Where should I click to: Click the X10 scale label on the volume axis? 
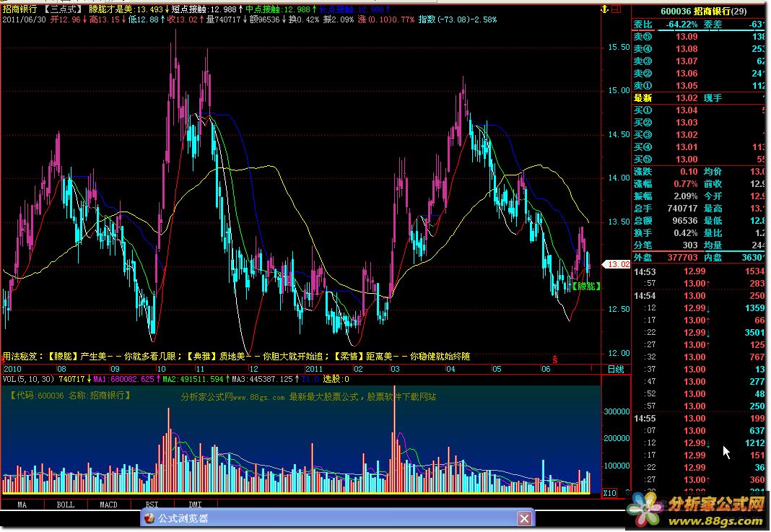coord(610,493)
